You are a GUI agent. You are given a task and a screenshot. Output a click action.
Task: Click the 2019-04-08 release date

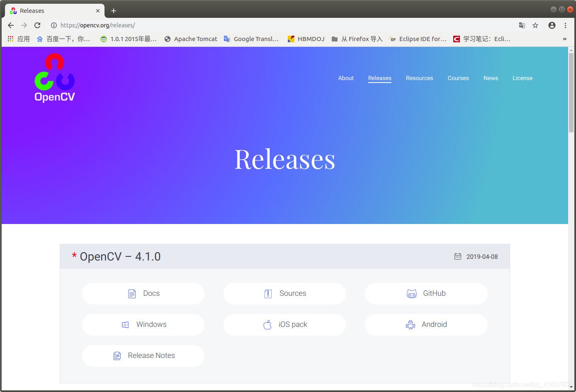click(482, 256)
